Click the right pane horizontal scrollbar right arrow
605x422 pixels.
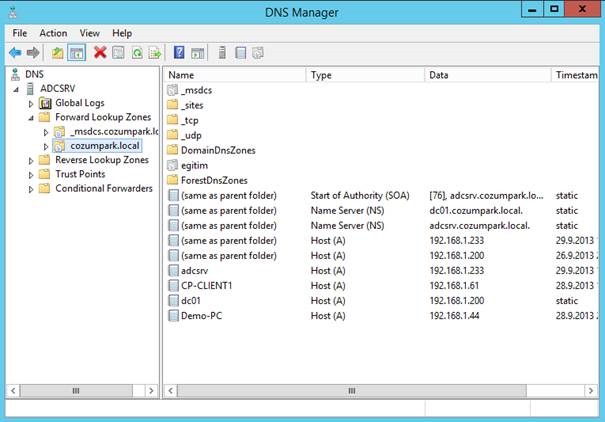point(591,391)
